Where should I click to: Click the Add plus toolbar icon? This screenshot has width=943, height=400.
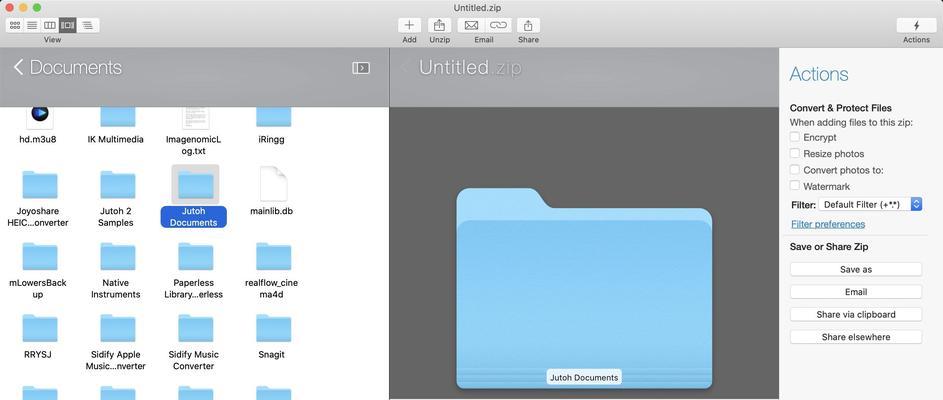[x=409, y=25]
